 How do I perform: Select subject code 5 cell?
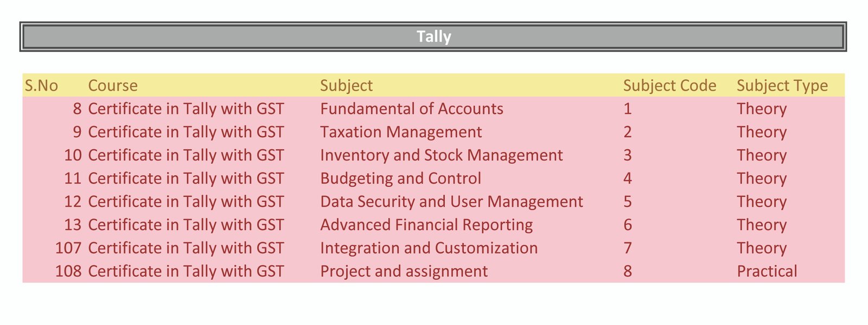pyautogui.click(x=628, y=202)
